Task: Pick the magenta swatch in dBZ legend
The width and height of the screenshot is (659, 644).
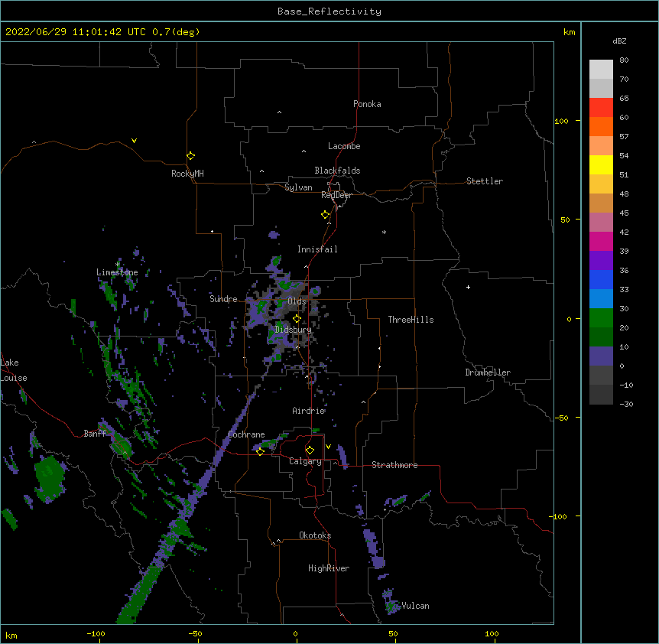Action: tap(601, 241)
